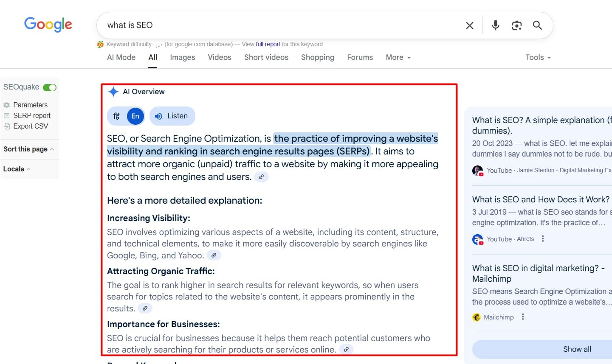612x364 pixels.
Task: Click the 'Importance for Businesses:' heading
Action: [x=164, y=324]
